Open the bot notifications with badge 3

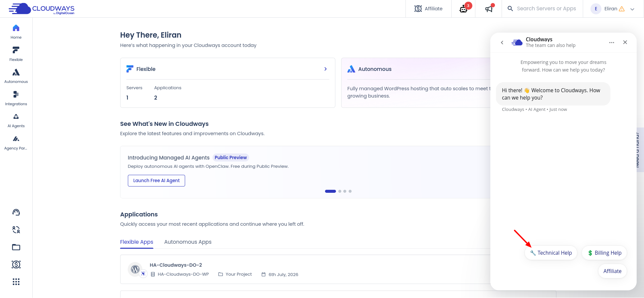[x=464, y=9]
